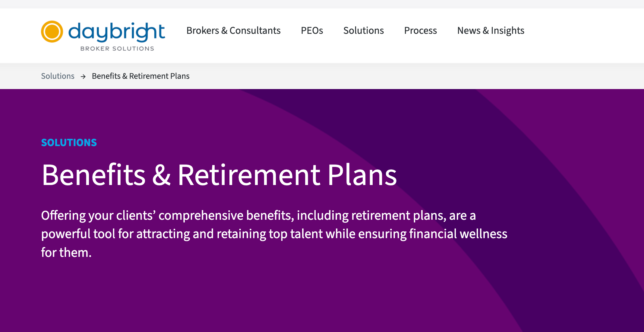Click the word Plans in the main heading
This screenshot has height=332, width=644.
[362, 175]
